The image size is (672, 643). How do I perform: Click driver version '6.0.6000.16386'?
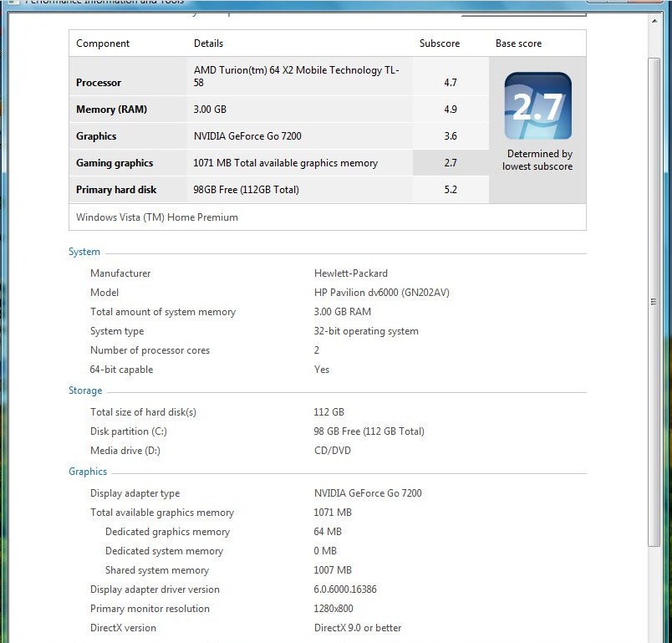(x=345, y=589)
